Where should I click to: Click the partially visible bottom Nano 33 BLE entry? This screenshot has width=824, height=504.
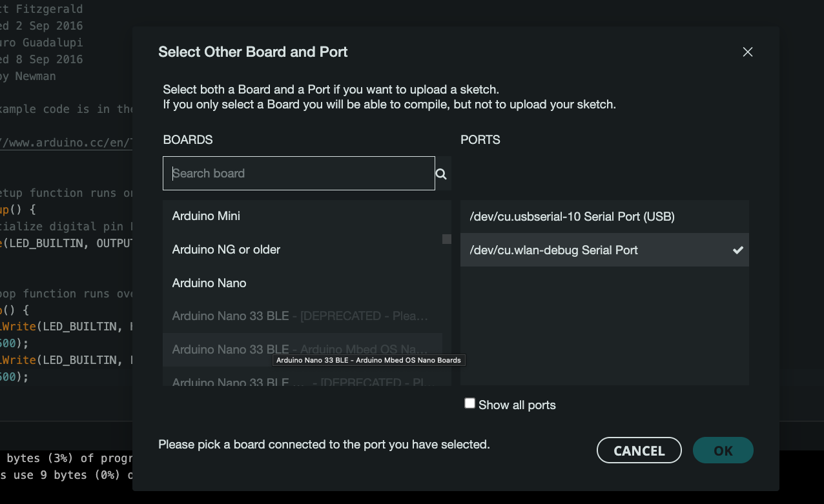pyautogui.click(x=300, y=381)
